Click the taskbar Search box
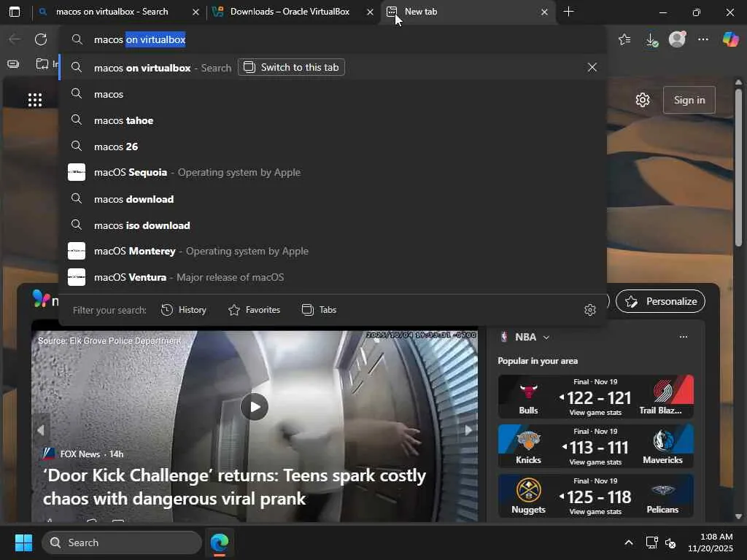This screenshot has height=560, width=747. click(122, 542)
